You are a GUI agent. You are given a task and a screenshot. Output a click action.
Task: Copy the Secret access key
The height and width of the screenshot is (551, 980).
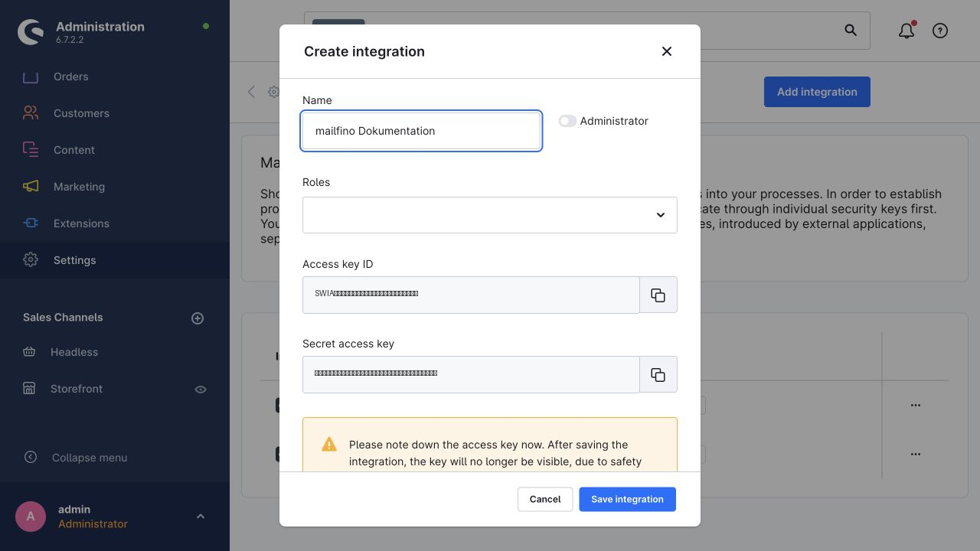(x=658, y=374)
